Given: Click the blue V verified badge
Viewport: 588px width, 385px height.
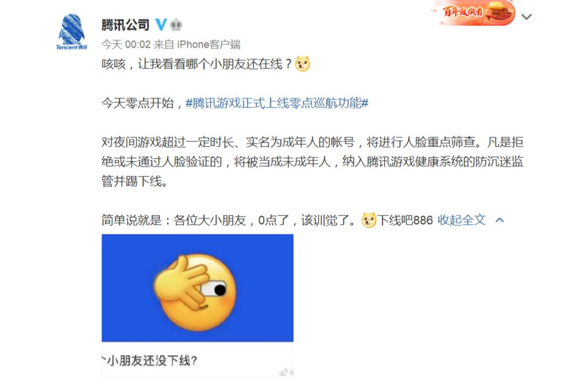Looking at the screenshot, I should click(161, 25).
